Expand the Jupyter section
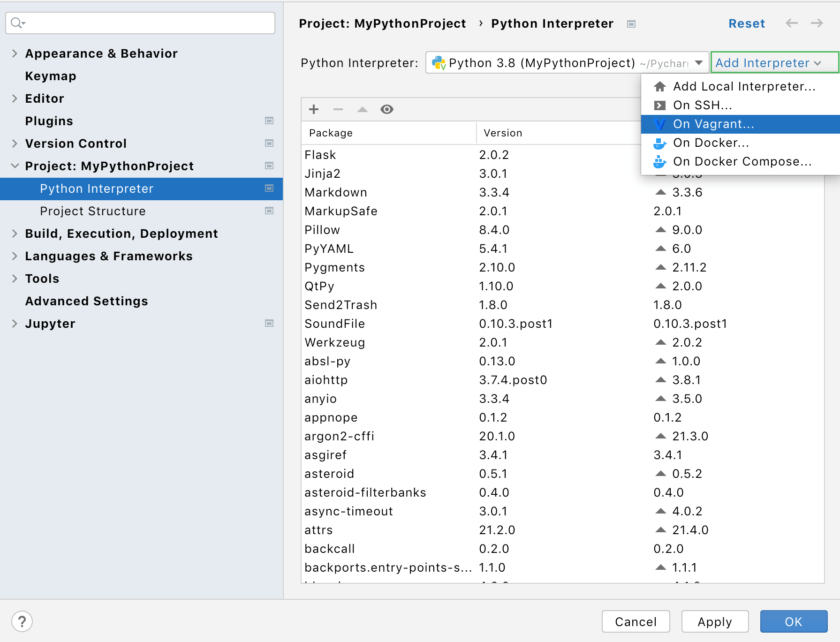The width and height of the screenshot is (840, 642). point(15,324)
